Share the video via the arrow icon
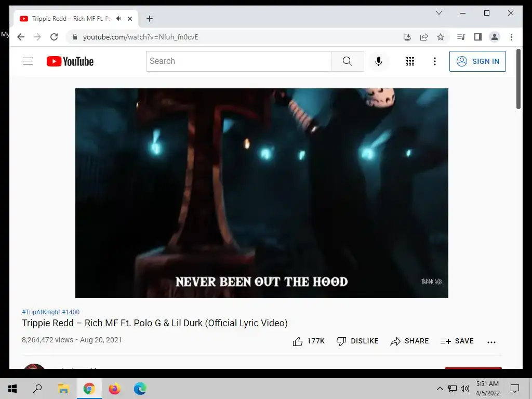The image size is (532, 399). (x=409, y=341)
